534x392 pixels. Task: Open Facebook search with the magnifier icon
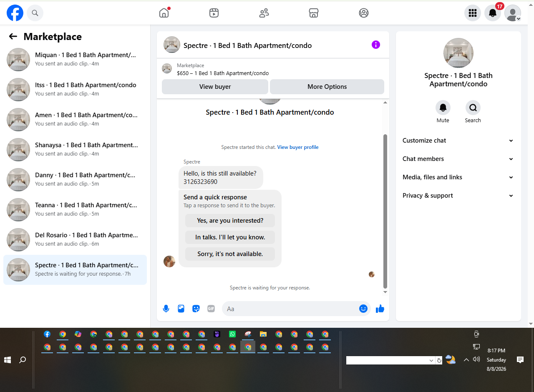click(x=35, y=13)
